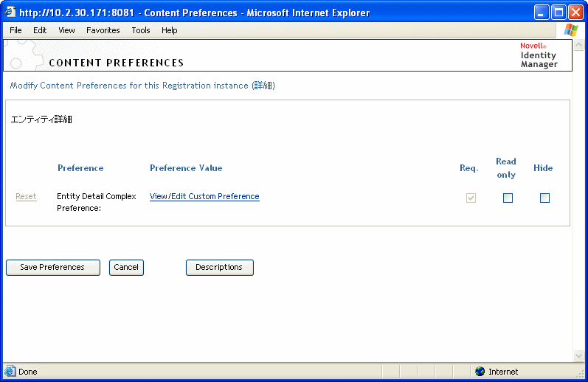This screenshot has width=588, height=382.
Task: Click the scrollbar up arrow
Action: (578, 46)
